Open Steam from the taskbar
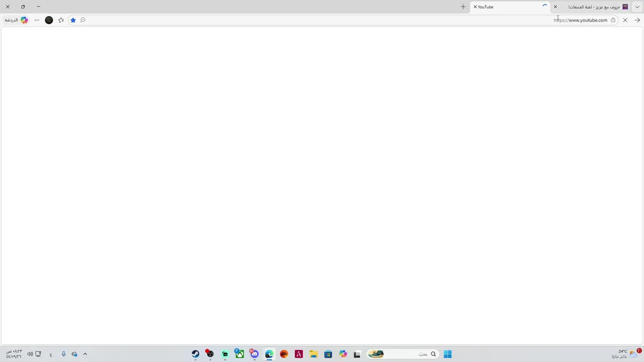This screenshot has height=362, width=644. pos(195,354)
